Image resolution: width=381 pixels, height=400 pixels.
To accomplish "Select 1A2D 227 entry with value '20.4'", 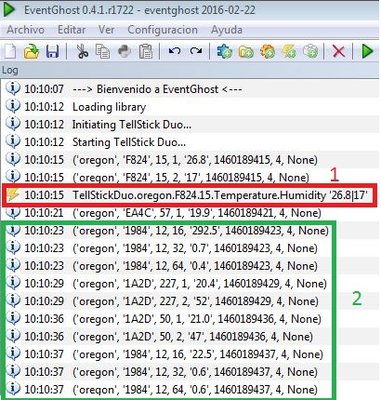I will [190, 283].
